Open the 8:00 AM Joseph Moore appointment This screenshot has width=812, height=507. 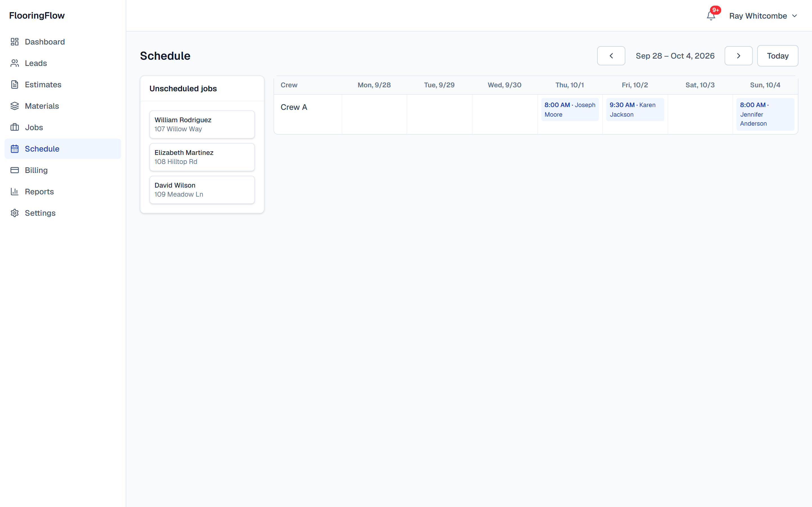point(570,110)
